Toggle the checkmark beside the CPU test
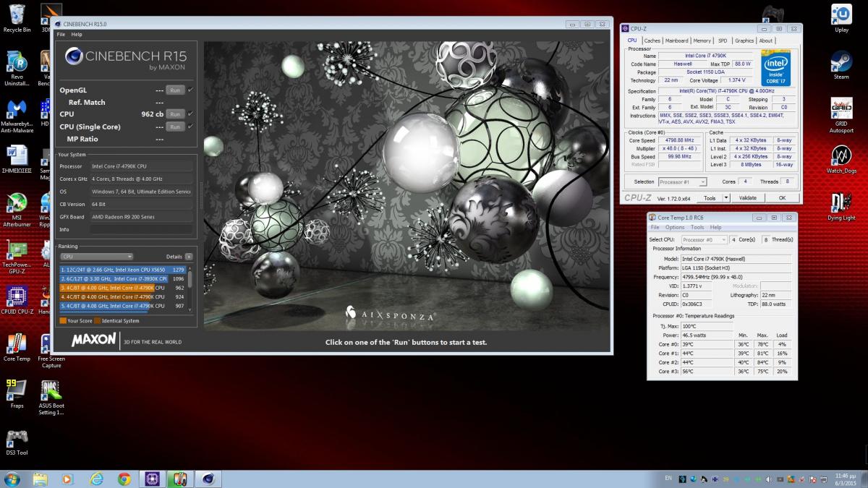 190,114
